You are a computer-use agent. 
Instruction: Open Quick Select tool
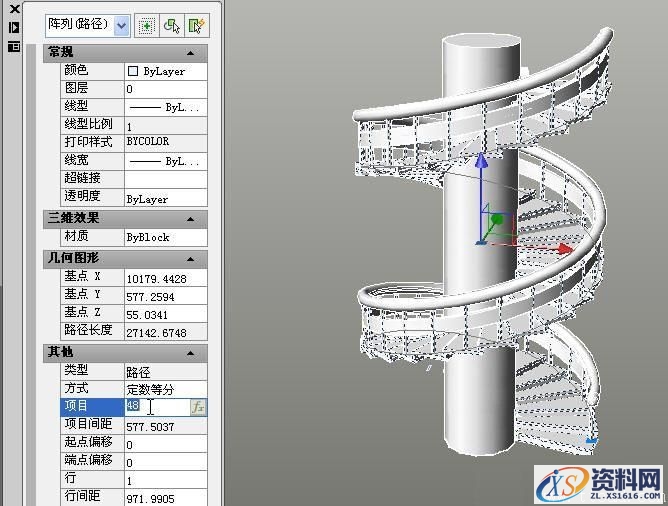196,25
